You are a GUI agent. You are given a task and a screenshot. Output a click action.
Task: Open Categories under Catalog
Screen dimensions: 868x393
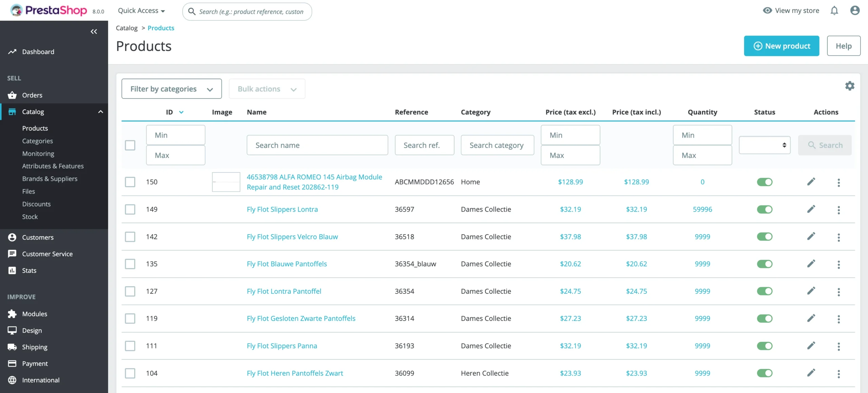[x=37, y=141]
